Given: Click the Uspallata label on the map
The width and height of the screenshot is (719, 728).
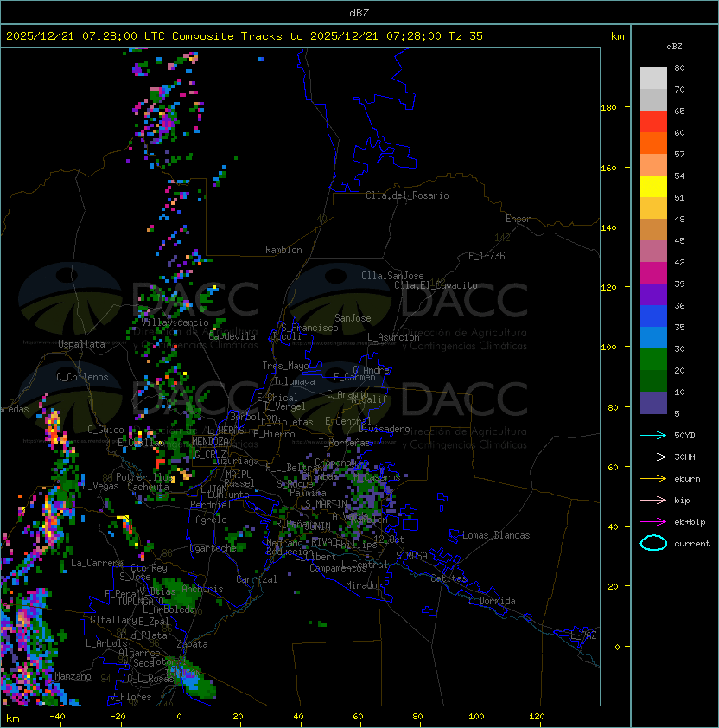Looking at the screenshot, I should (x=81, y=344).
